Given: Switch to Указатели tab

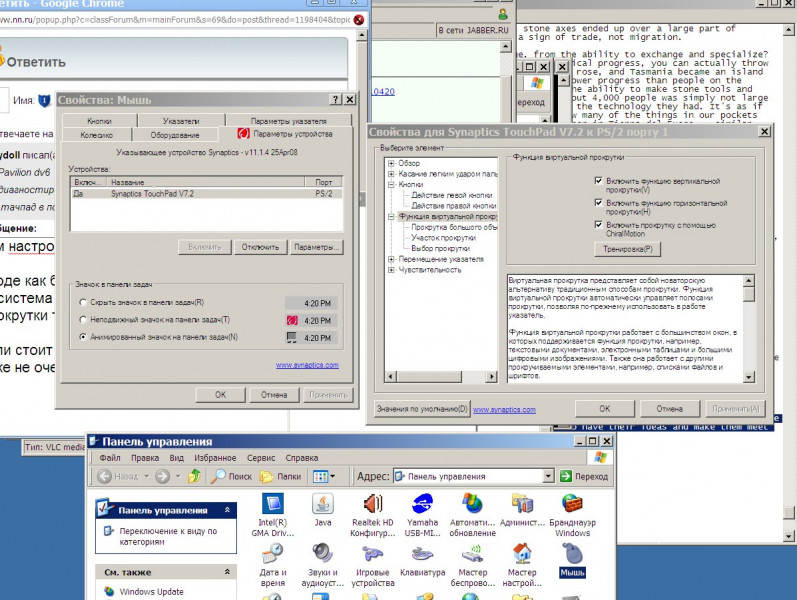Looking at the screenshot, I should pos(181,121).
